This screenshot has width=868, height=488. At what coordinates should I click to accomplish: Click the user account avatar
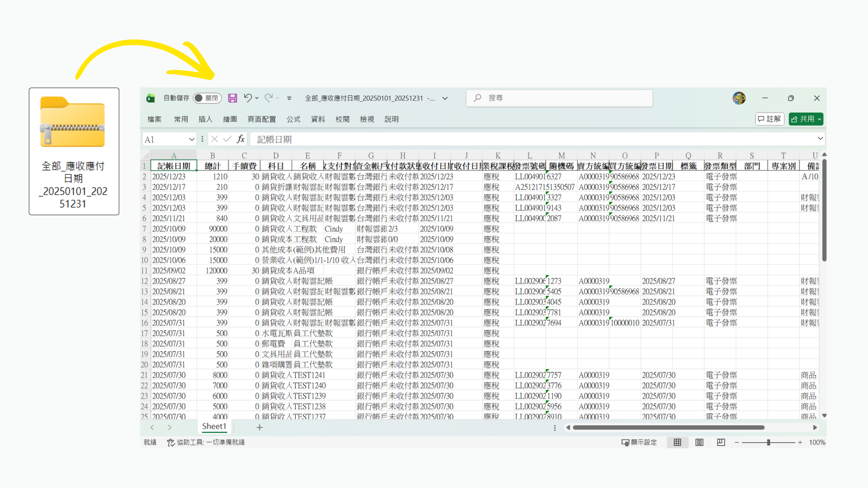(x=739, y=98)
